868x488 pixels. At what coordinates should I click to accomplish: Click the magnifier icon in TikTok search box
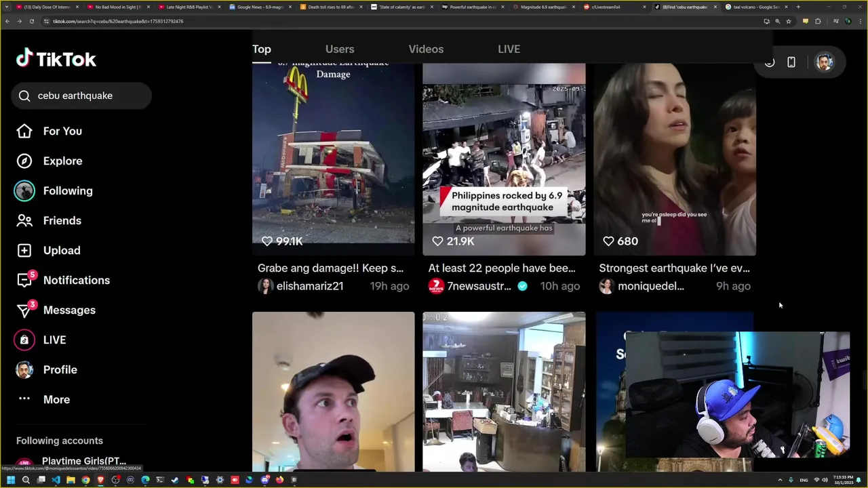[24, 96]
